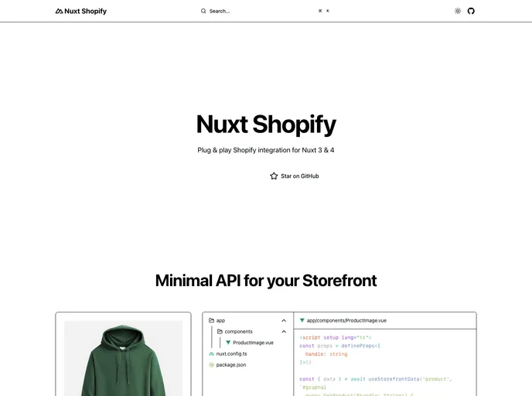The image size is (532, 396).
Task: Click the Plug & play Shopify integration tagline
Action: tap(266, 150)
